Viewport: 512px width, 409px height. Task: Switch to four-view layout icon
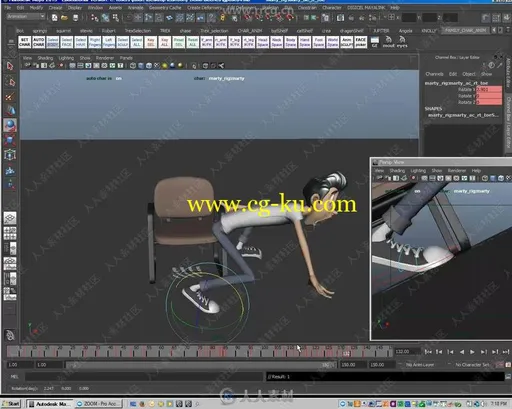tap(10, 233)
